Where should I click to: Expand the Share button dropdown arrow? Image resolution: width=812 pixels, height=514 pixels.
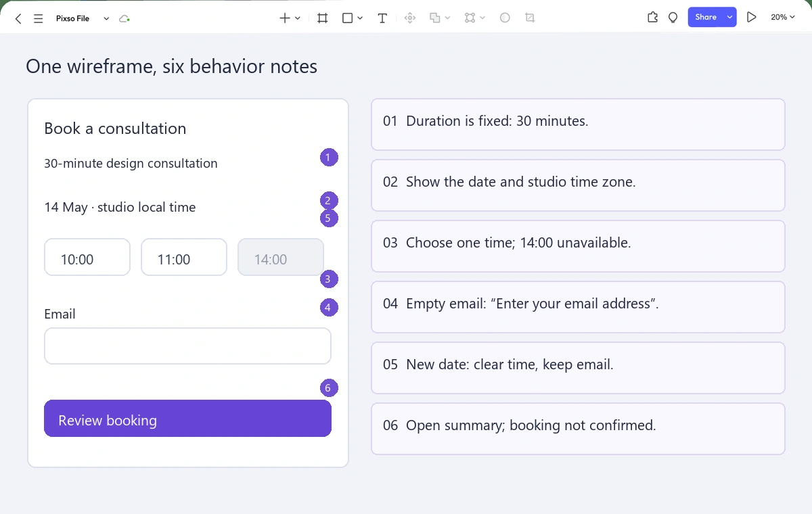(x=730, y=18)
